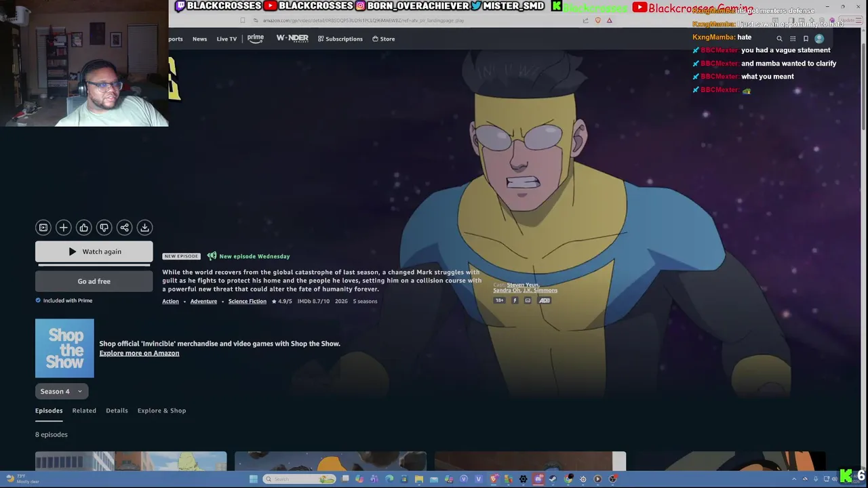Image resolution: width=868 pixels, height=488 pixels.
Task: Open Prime Video search magnifier
Action: (x=779, y=39)
